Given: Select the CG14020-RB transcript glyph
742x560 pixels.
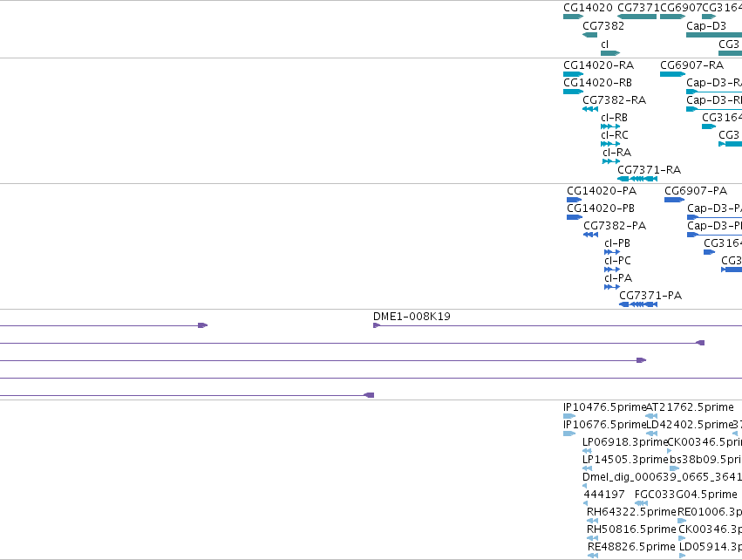Looking at the screenshot, I should point(573,92).
